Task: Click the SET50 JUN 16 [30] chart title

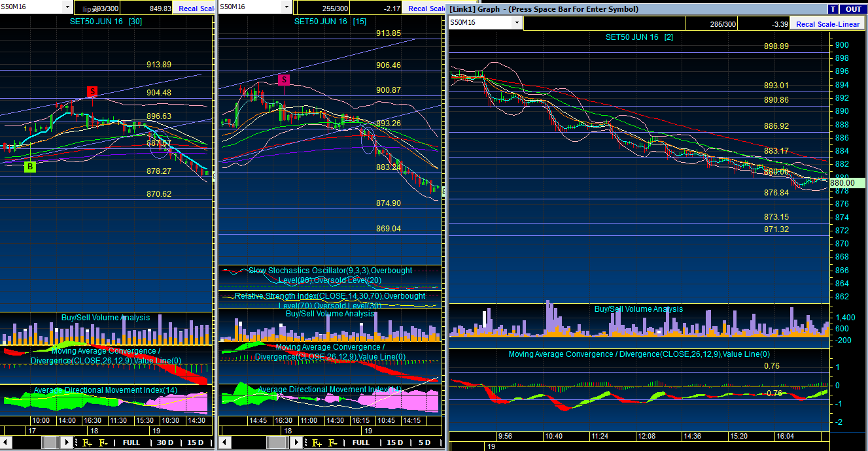Action: click(106, 21)
